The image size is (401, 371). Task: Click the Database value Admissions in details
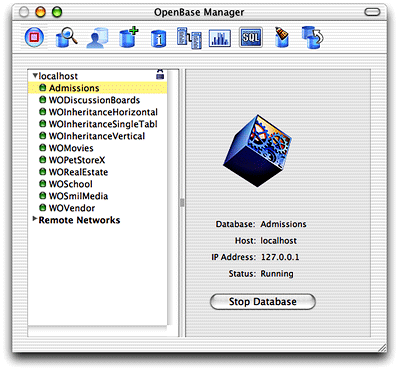coord(283,224)
